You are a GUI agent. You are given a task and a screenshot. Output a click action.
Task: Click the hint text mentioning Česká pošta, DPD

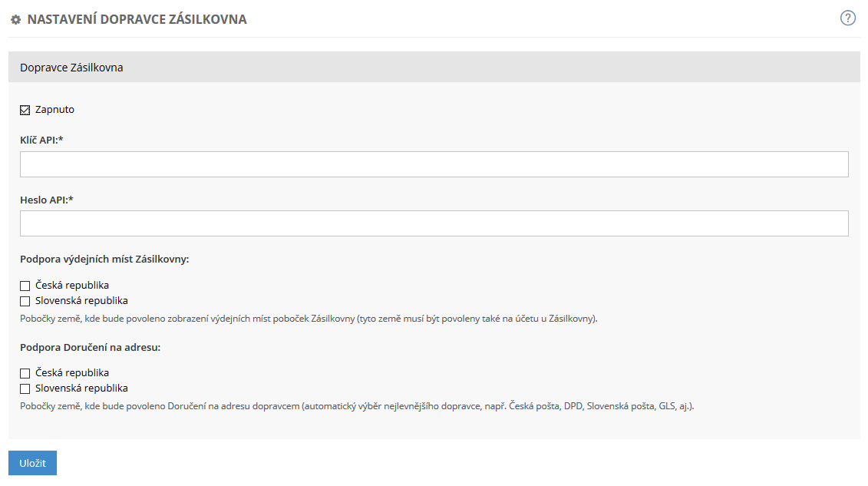[357, 406]
